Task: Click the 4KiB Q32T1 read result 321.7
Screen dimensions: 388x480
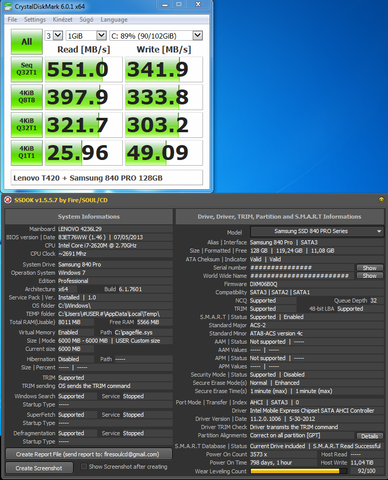Action: click(84, 125)
